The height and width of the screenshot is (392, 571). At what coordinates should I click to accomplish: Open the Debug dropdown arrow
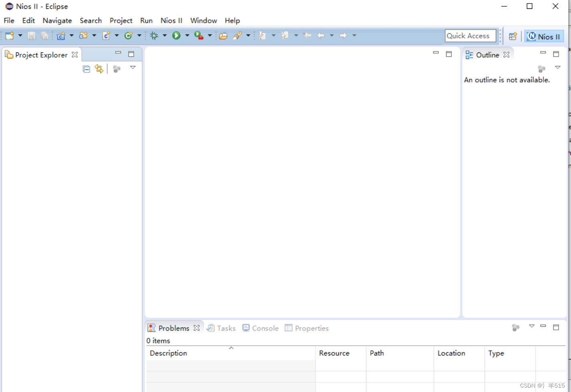[x=165, y=36]
